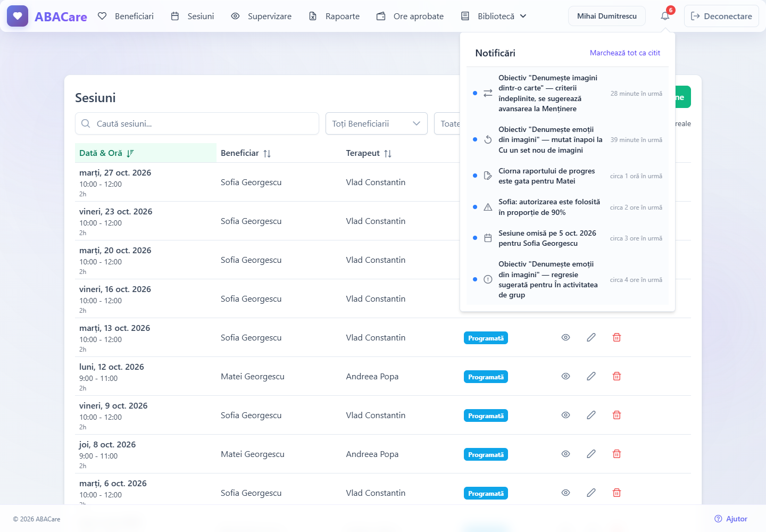View the 9 oct. 2026 session details
Viewport: 766px width, 532px height.
coord(565,415)
